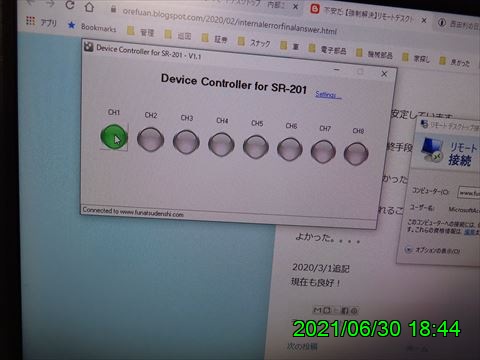Toggle the CH2 relay button
This screenshot has height=360, width=480.
coord(150,140)
